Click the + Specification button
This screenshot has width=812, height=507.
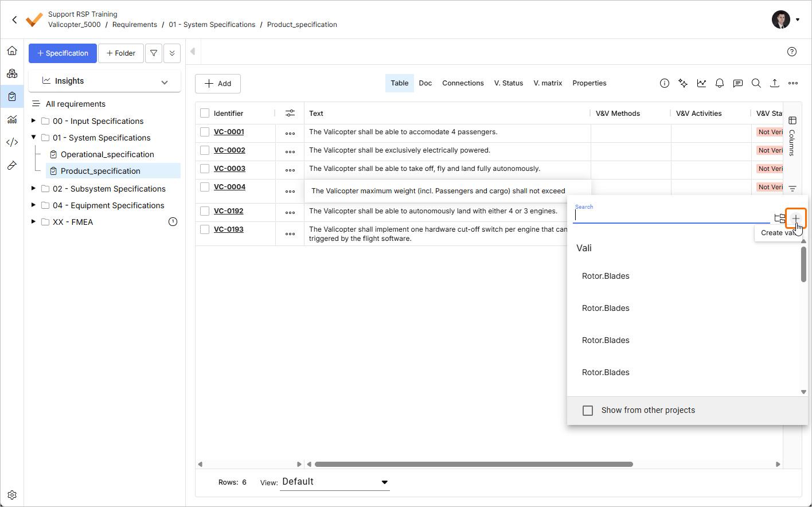tap(63, 53)
